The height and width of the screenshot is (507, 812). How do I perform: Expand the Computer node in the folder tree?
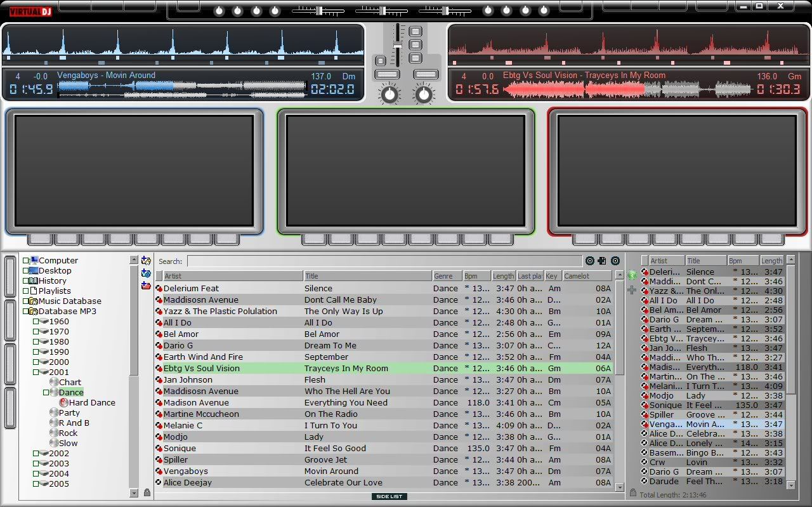coord(26,260)
